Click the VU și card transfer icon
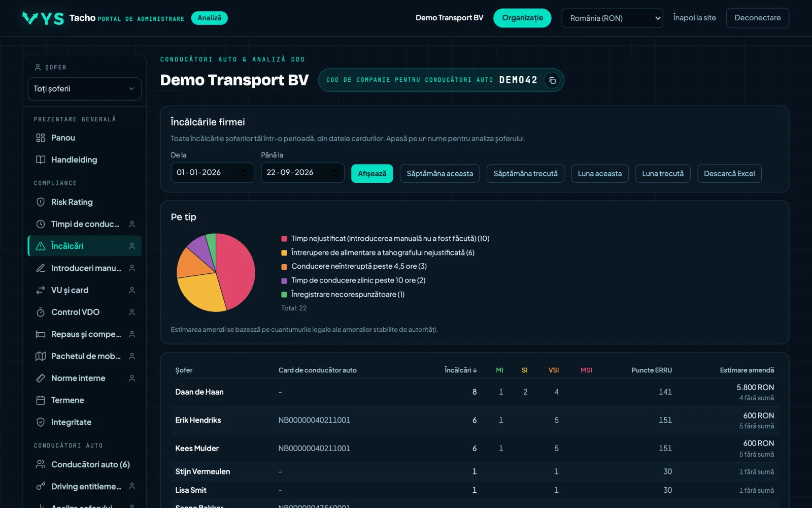Screen dimensions: 812x508 [x=41, y=290]
